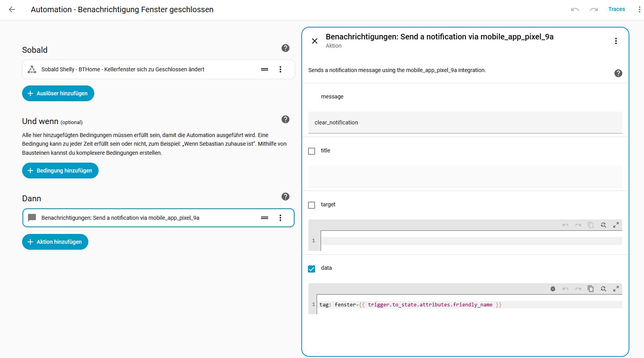Open the Traces view
This screenshot has width=644, height=358.
tap(616, 9)
